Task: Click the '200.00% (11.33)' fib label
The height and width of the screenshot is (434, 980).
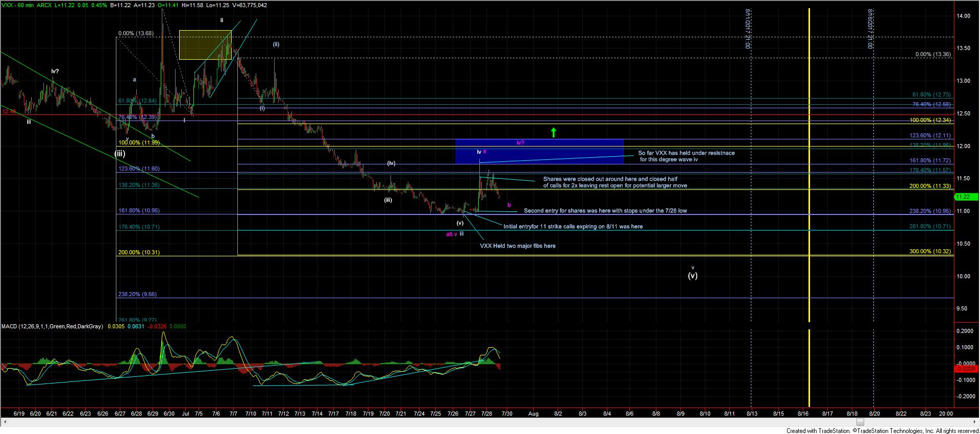Action: click(x=930, y=186)
